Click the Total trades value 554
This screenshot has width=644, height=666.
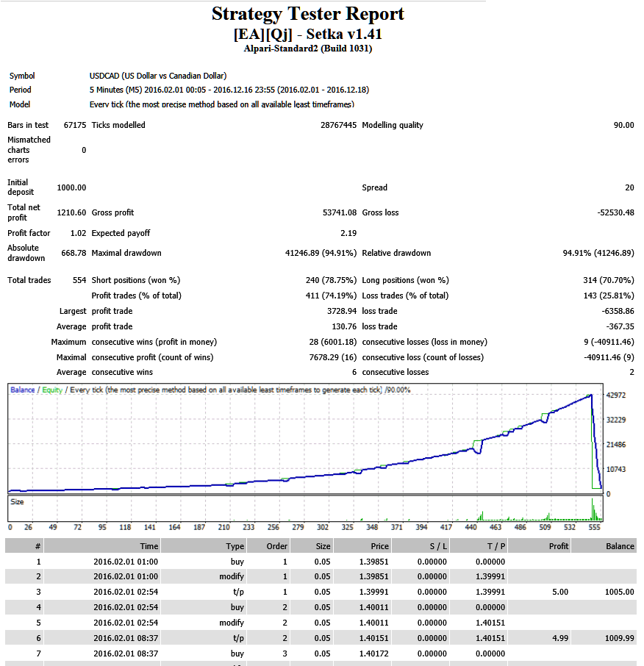[x=79, y=280]
